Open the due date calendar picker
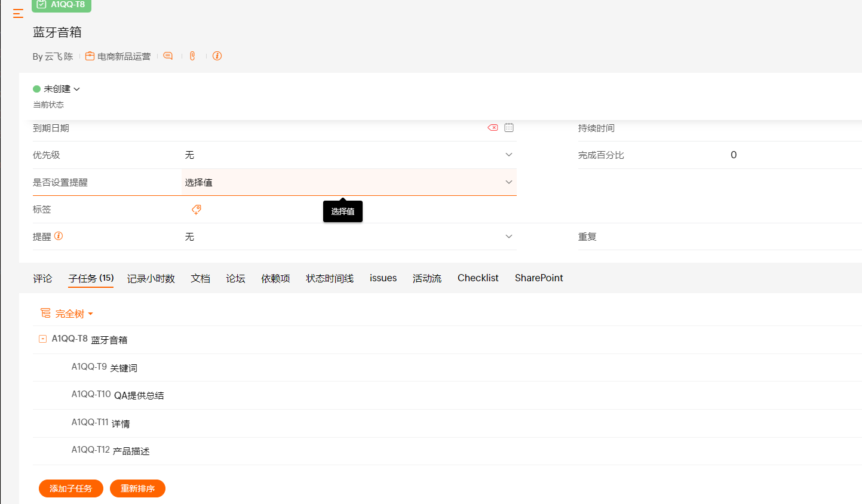862x504 pixels. pyautogui.click(x=509, y=128)
